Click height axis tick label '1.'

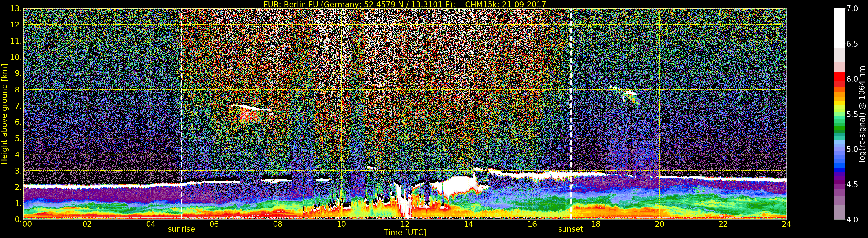pyautogui.click(x=18, y=203)
